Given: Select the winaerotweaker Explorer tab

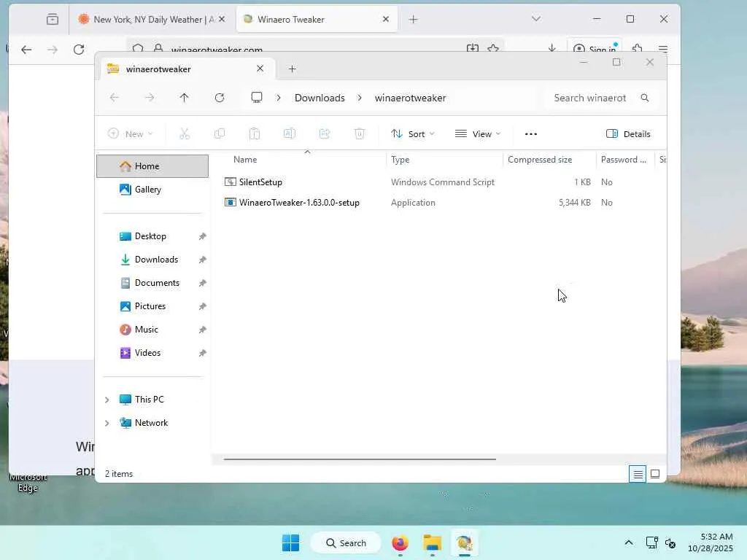Looking at the screenshot, I should pyautogui.click(x=187, y=69).
